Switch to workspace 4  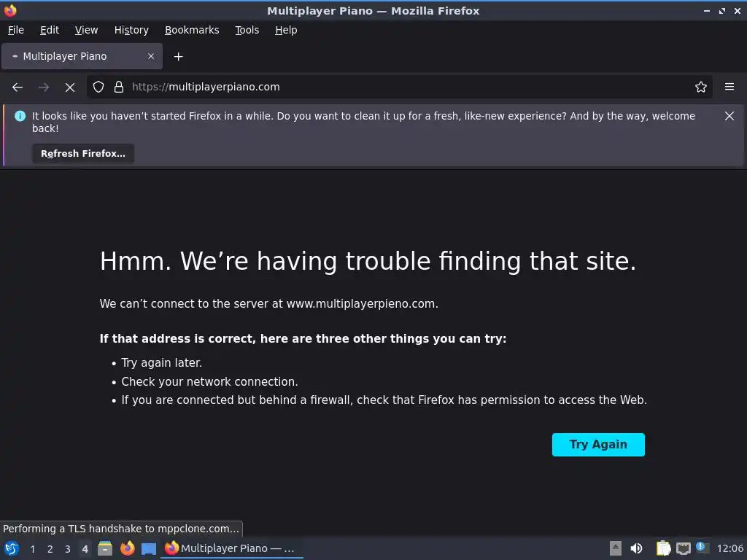[x=85, y=549]
